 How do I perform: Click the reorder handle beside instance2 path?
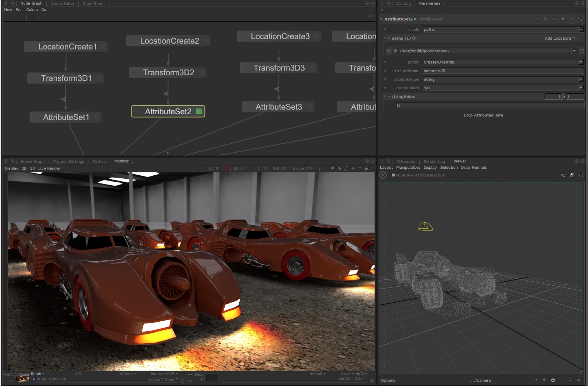pos(388,51)
